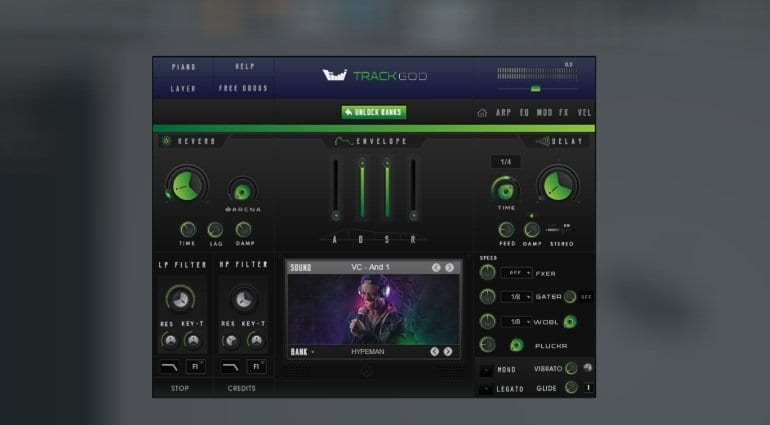The height and width of the screenshot is (425, 770).
Task: Click the Layer button
Action: [183, 88]
